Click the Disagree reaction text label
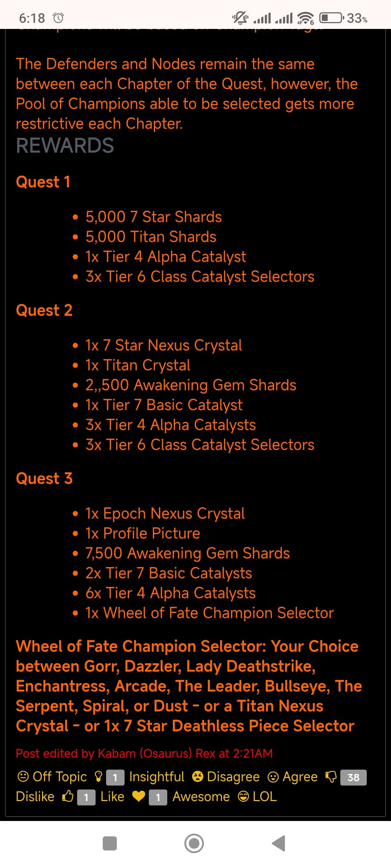This screenshot has width=391, height=868. point(233,776)
